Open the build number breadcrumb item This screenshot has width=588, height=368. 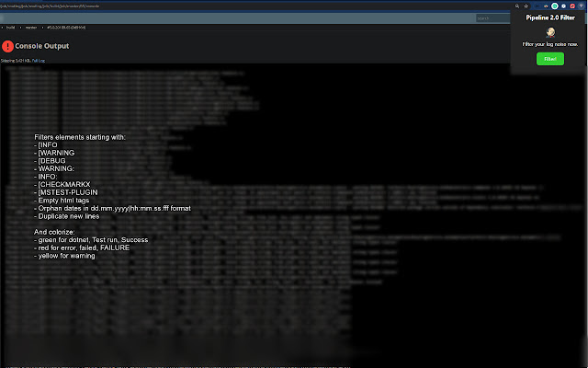coord(66,28)
